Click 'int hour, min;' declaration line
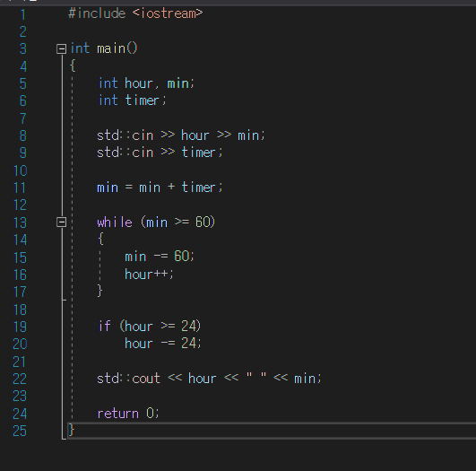476x471 pixels. tap(146, 83)
